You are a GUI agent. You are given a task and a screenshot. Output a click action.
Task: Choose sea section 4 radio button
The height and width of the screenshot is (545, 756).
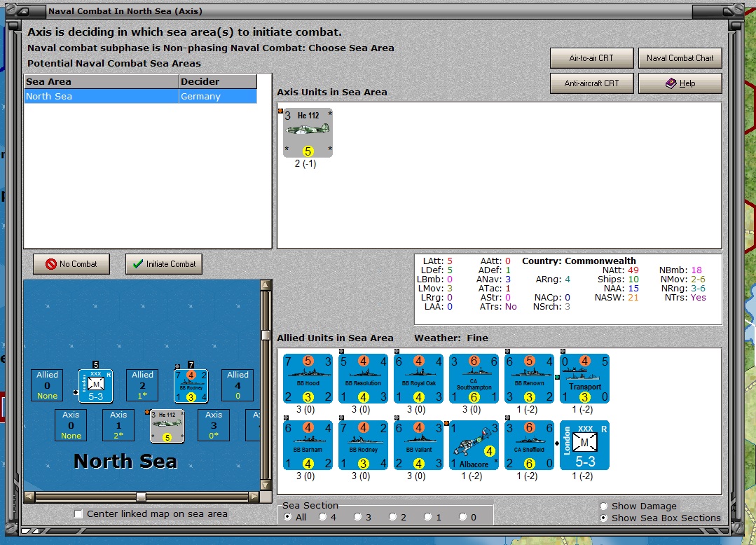[323, 517]
